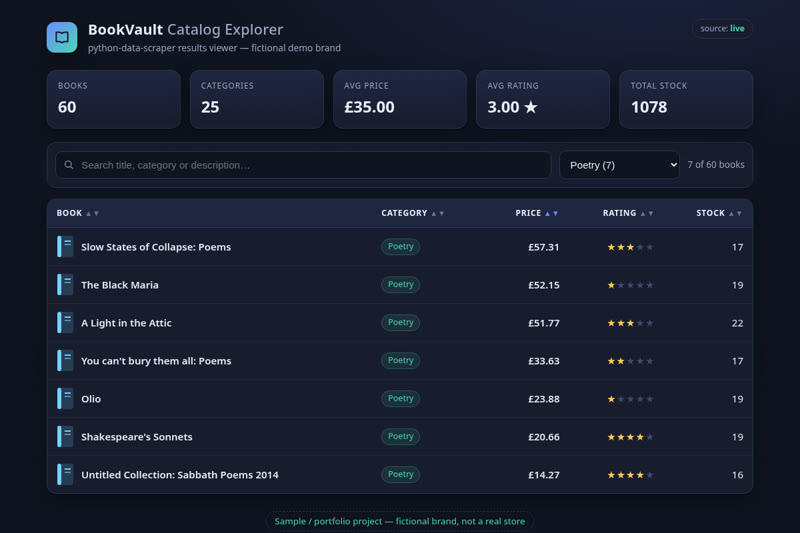Click title Olio

pos(91,399)
